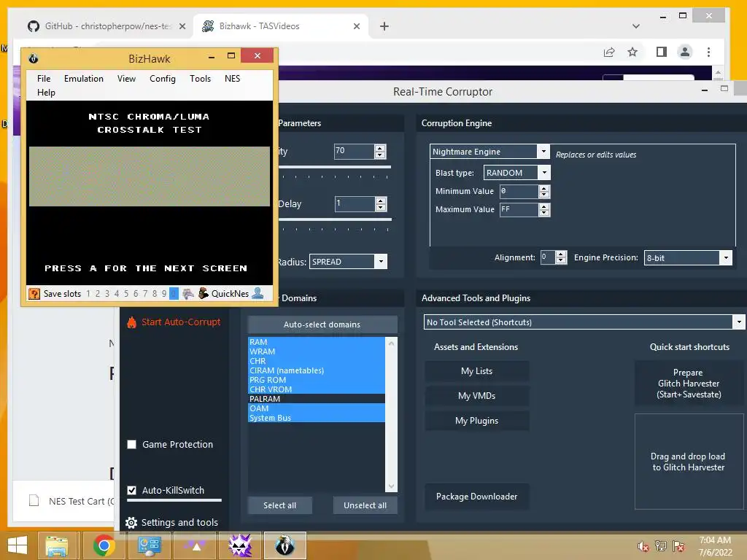
Task: Select PALRAM in the memory domains list
Action: tap(317, 399)
